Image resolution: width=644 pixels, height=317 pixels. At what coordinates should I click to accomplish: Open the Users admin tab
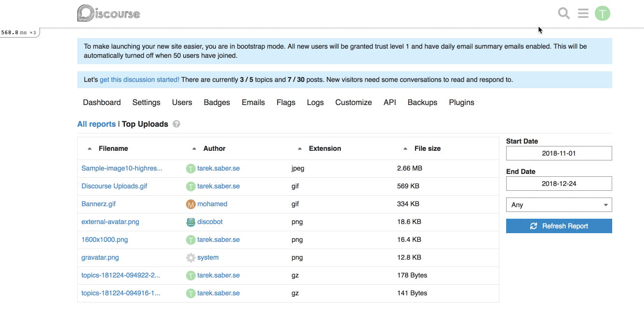182,102
